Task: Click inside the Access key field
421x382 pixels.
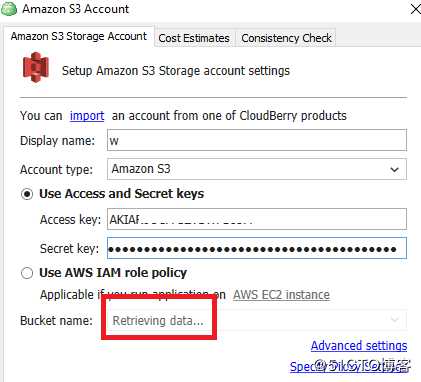Action: point(257,219)
